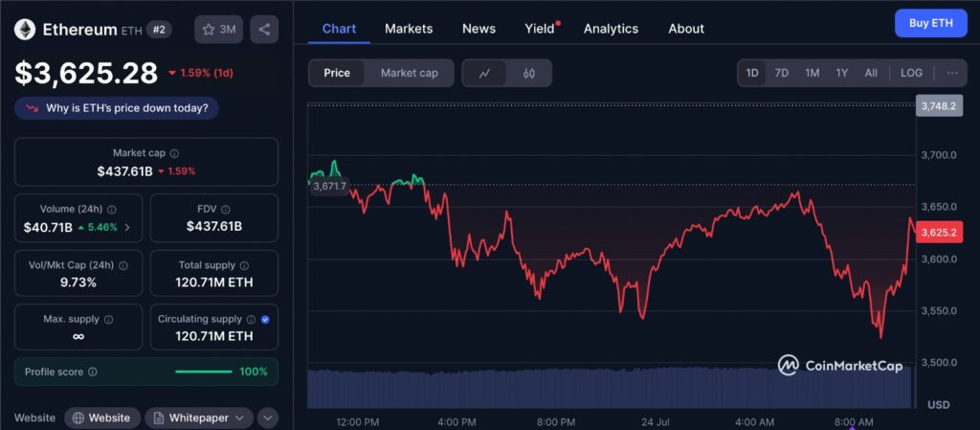This screenshot has height=430, width=980.
Task: Open Volume (24h) info icon
Action: point(111,210)
